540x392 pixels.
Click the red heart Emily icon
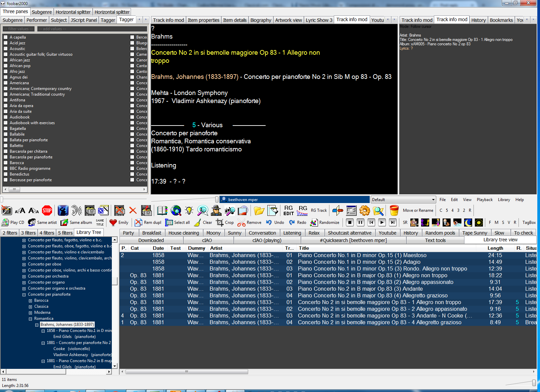pyautogui.click(x=113, y=222)
